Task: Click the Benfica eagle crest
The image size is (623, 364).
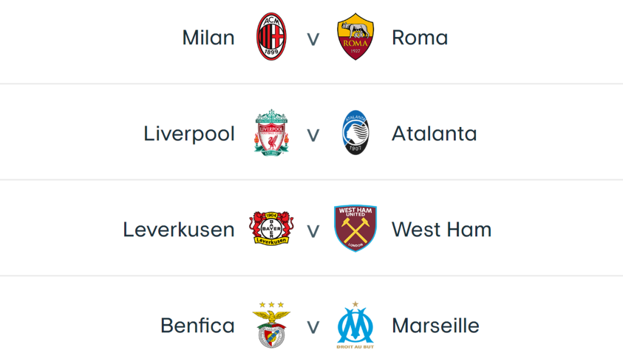Action: point(271,326)
